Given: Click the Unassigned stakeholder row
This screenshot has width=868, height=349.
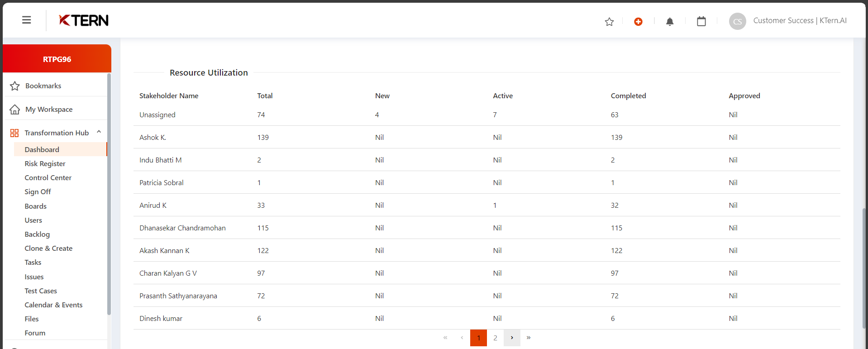Looking at the screenshot, I should pos(487,115).
